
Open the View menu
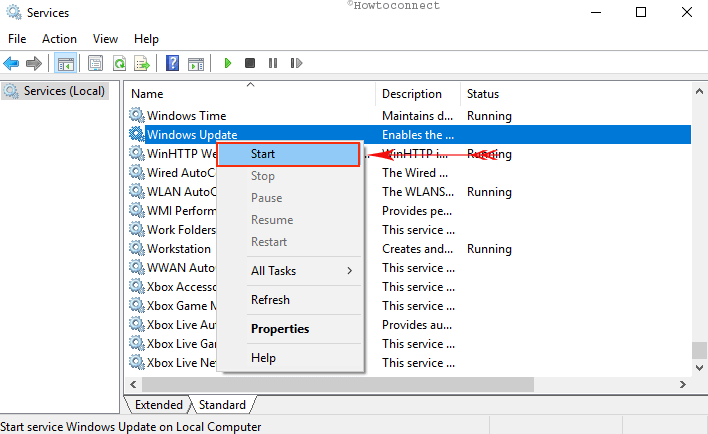(x=105, y=39)
